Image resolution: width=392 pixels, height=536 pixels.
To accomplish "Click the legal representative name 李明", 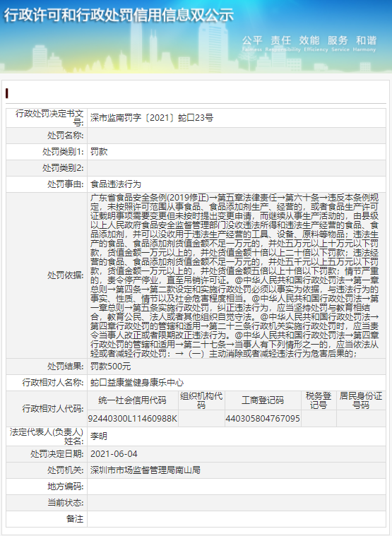I will (99, 436).
